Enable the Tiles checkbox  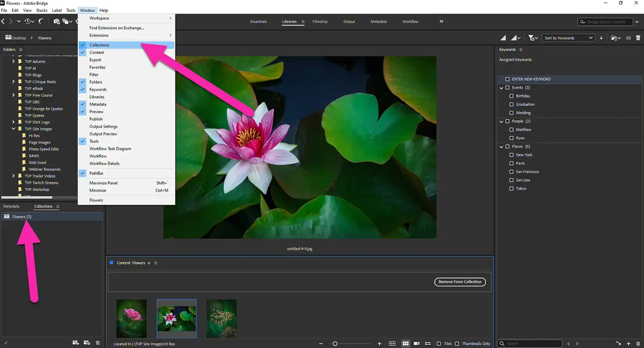click(439, 344)
